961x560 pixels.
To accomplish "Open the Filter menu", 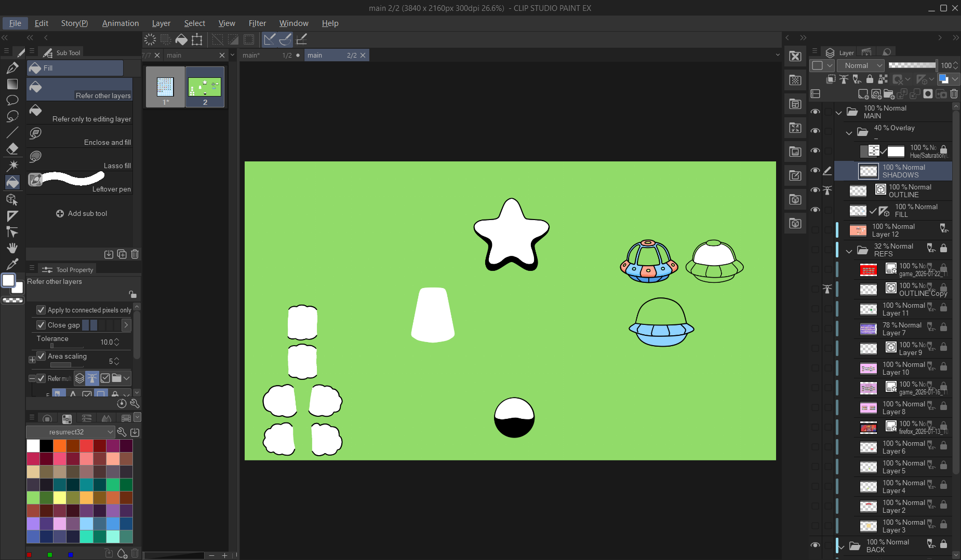I will [257, 23].
